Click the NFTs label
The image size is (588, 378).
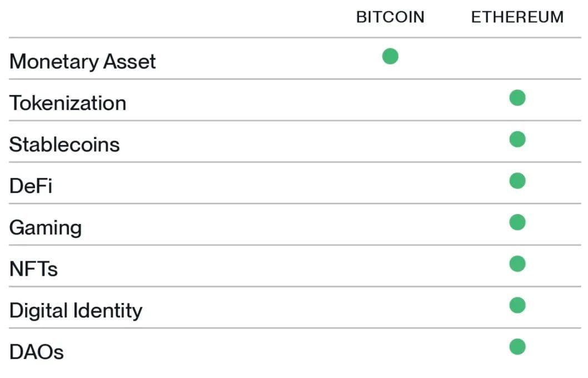33,269
